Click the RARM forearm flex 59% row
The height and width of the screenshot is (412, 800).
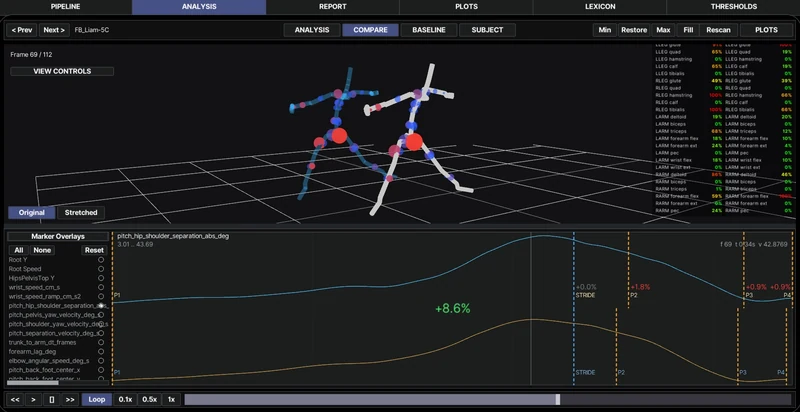tap(689, 196)
